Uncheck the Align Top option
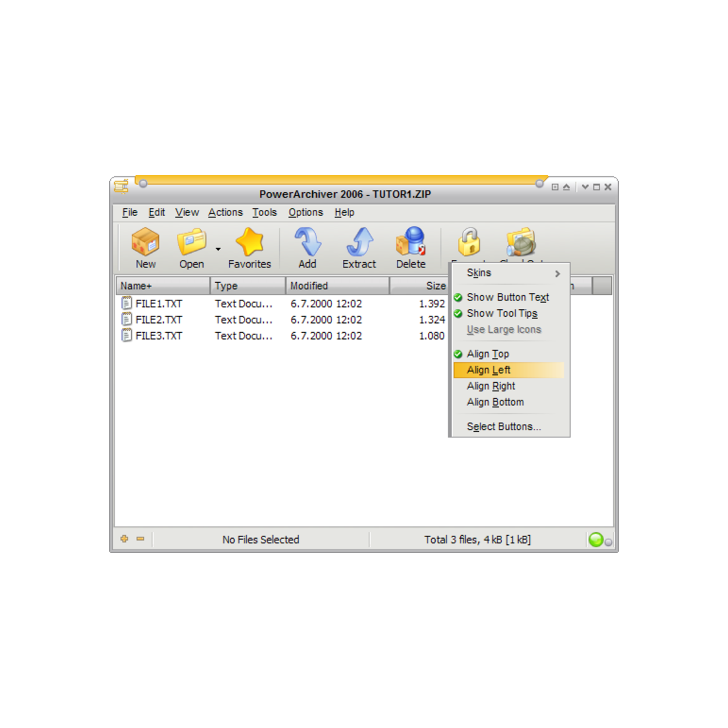This screenshot has height=728, width=728. 487,353
